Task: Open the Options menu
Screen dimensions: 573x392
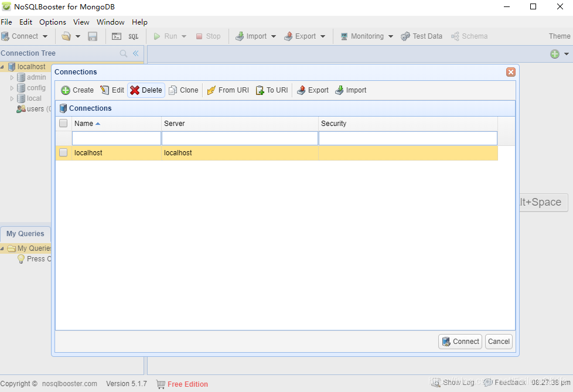Action: click(53, 22)
